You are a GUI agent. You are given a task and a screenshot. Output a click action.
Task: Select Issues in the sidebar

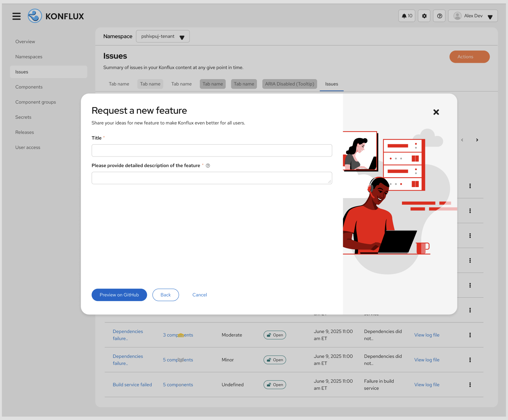pos(49,72)
